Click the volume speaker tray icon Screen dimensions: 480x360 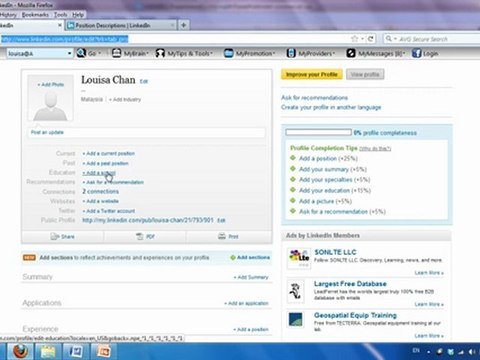[x=472, y=351]
